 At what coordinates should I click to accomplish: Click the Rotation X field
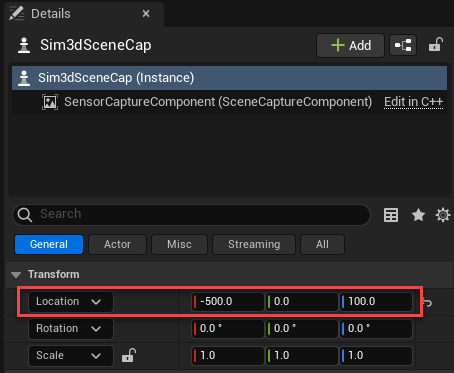coord(228,329)
